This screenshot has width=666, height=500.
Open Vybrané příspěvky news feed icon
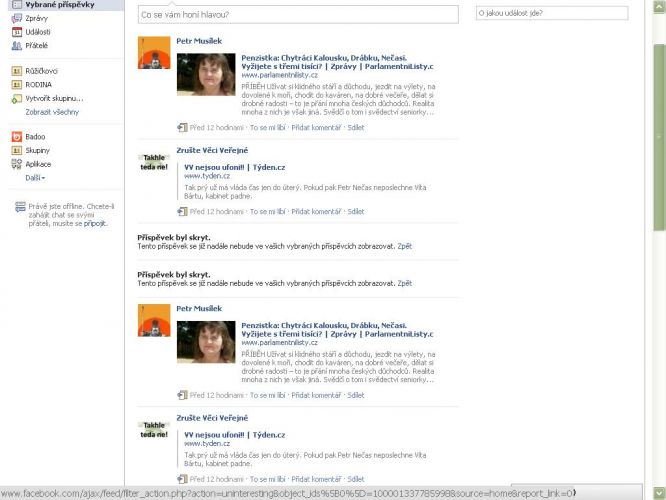17,5
